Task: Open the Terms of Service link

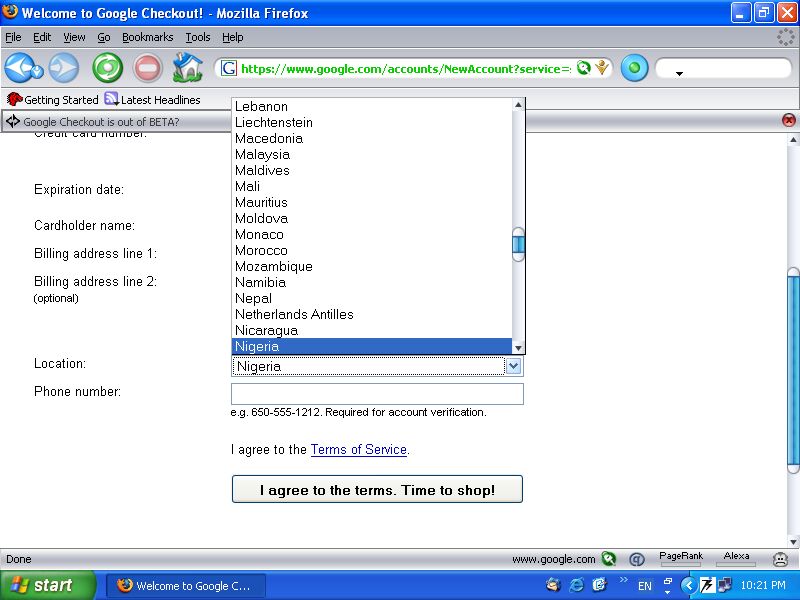Action: pos(359,449)
